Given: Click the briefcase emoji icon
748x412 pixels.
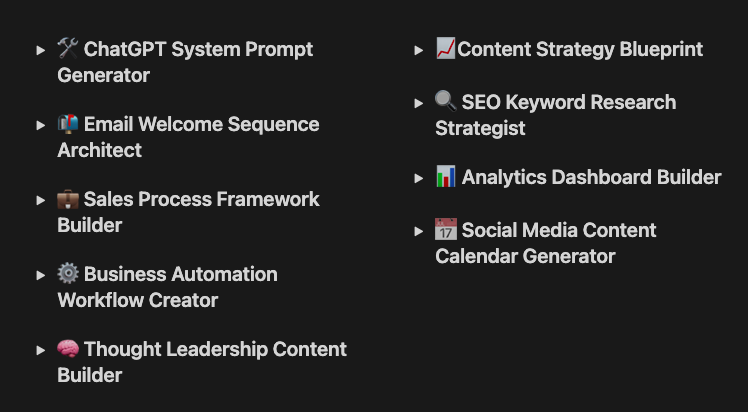Looking at the screenshot, I should pos(68,199).
